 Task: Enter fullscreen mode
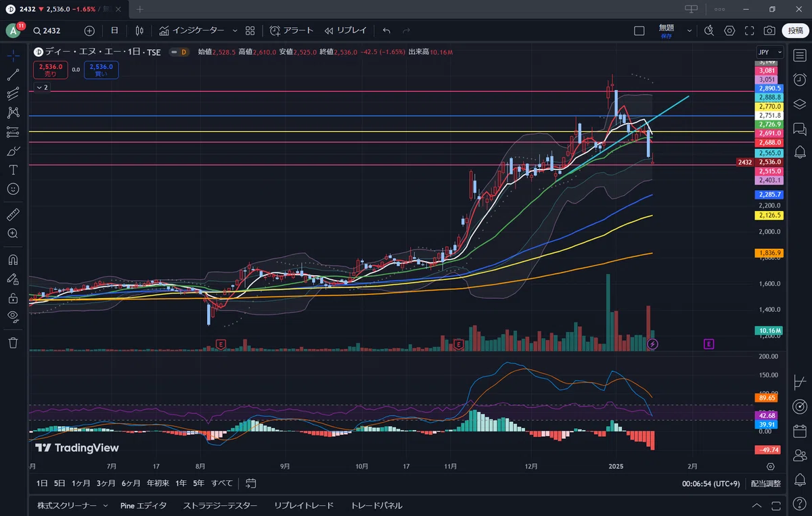point(749,30)
